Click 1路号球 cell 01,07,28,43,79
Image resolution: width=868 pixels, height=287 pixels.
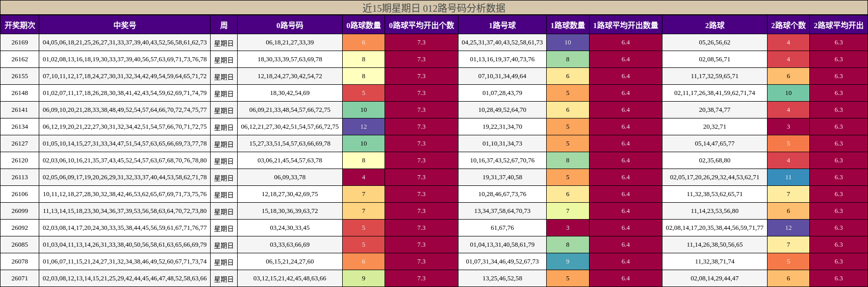click(x=502, y=93)
